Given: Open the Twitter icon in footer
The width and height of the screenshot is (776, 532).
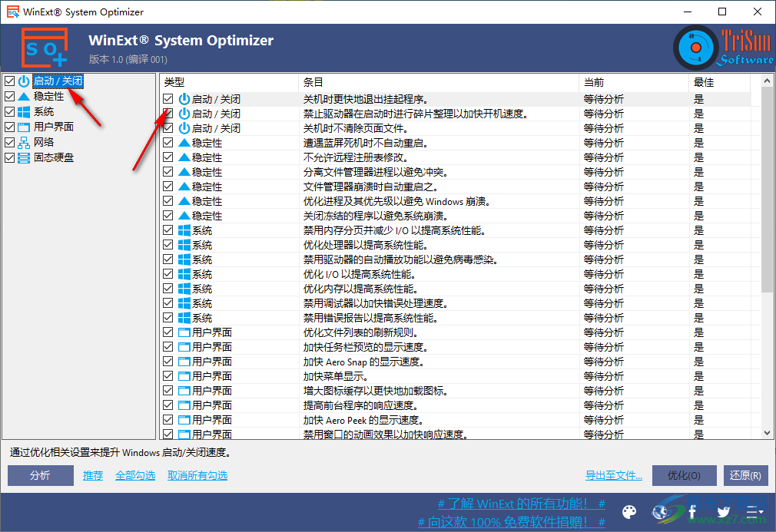Looking at the screenshot, I should (x=723, y=511).
